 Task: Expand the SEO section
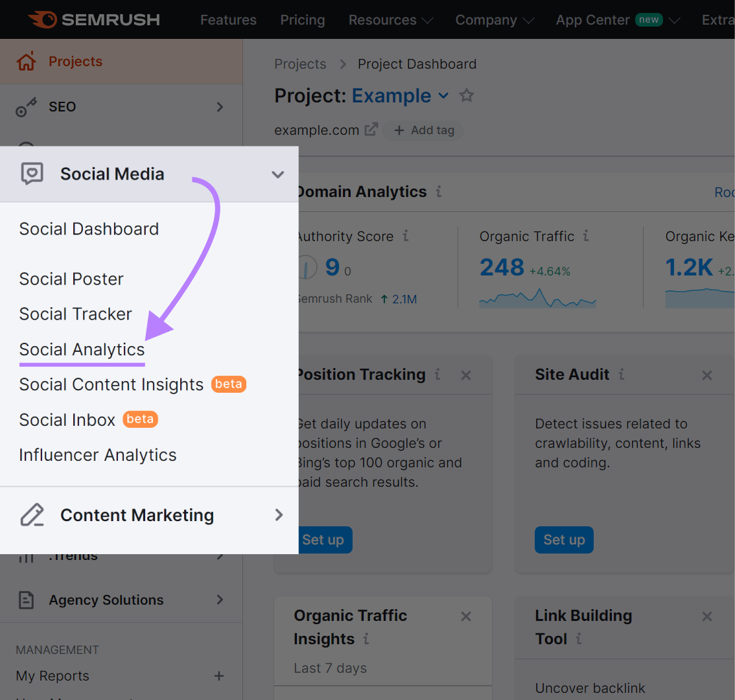(x=220, y=107)
